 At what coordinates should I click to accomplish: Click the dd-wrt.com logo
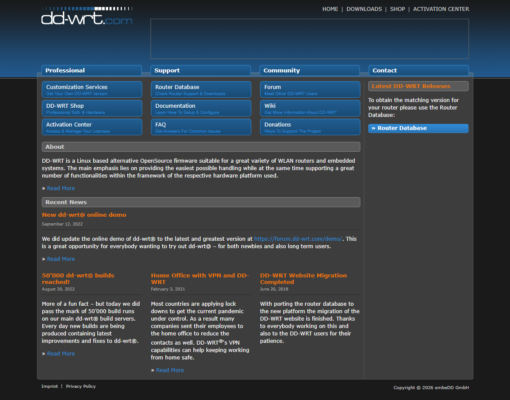[87, 16]
